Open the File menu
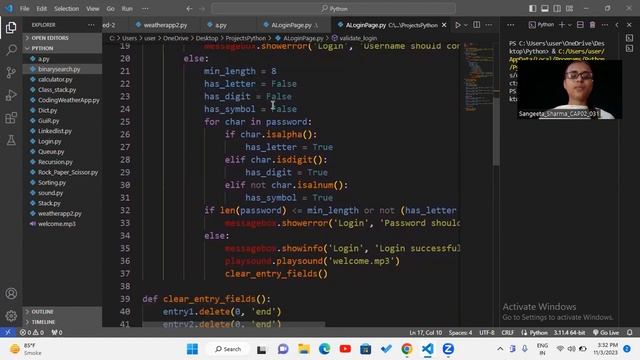 tap(24, 8)
